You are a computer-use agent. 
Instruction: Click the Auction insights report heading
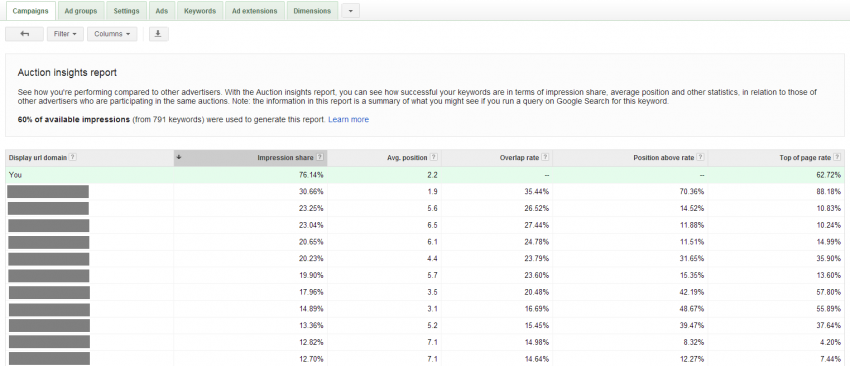click(x=67, y=73)
